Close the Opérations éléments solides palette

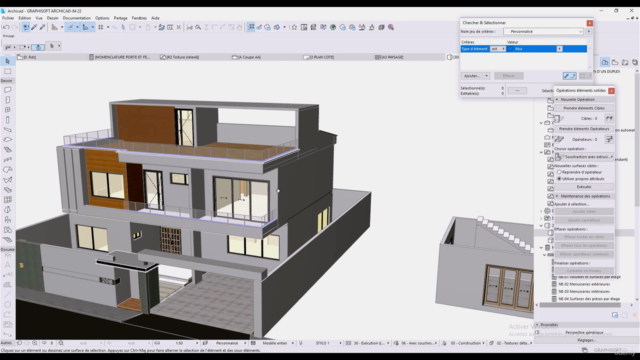coord(611,91)
